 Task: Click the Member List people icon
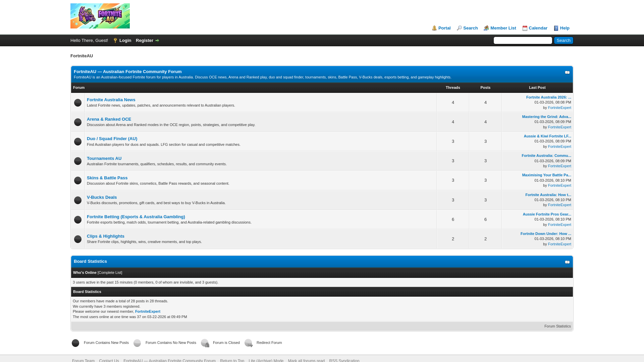coord(486,28)
